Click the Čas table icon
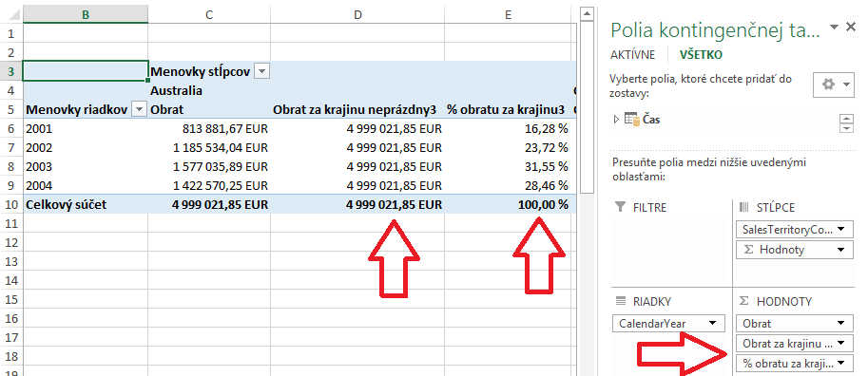 (631, 119)
